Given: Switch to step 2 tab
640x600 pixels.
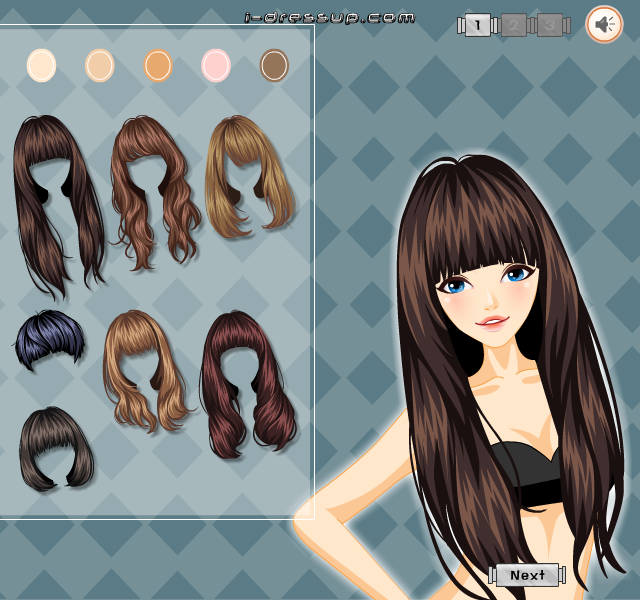Looking at the screenshot, I should 513,25.
